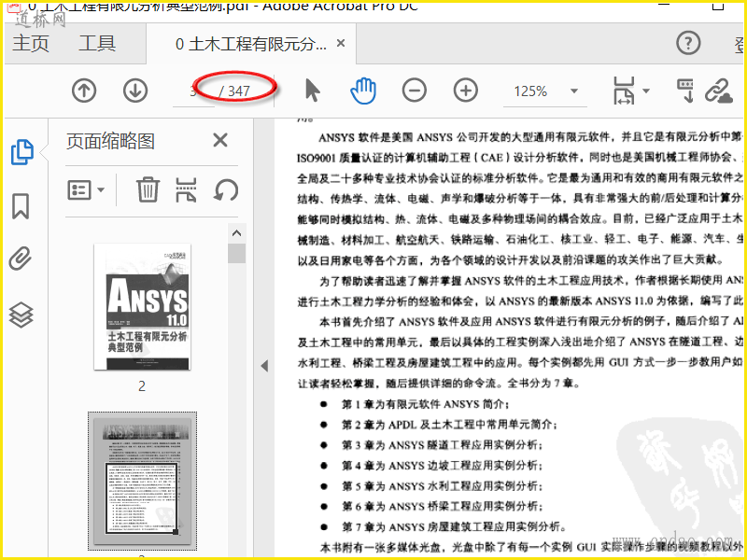Close the page thumbnails panel
This screenshot has height=560, width=747.
coord(220,141)
